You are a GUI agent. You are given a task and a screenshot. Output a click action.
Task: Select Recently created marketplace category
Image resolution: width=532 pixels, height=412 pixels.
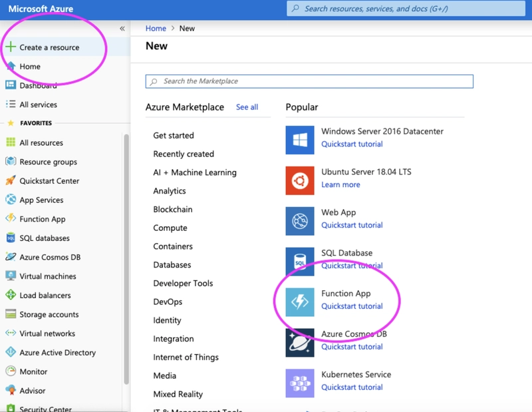(184, 154)
